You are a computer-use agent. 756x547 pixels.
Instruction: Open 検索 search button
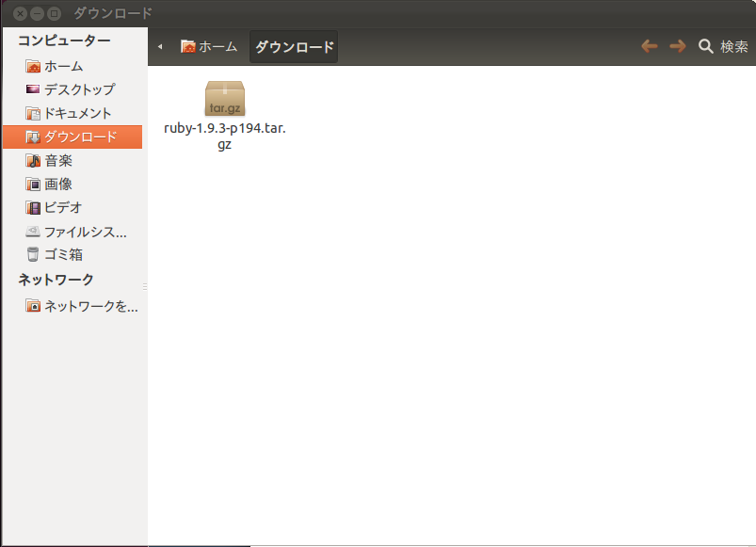724,46
